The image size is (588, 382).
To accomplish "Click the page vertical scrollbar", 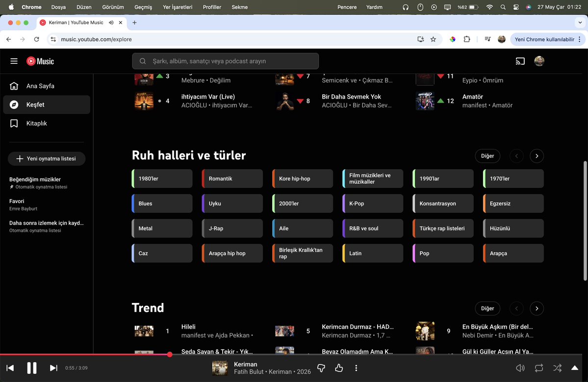I will (585, 221).
